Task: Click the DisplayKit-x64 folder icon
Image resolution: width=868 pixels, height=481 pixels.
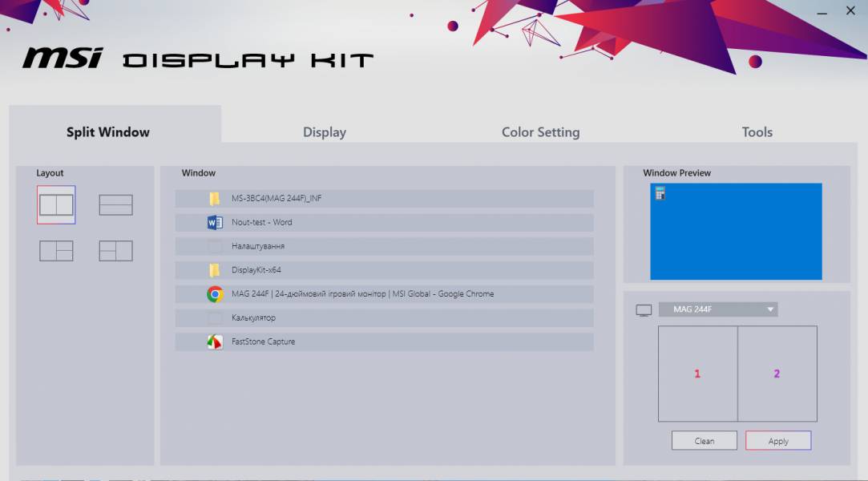Action: [215, 270]
